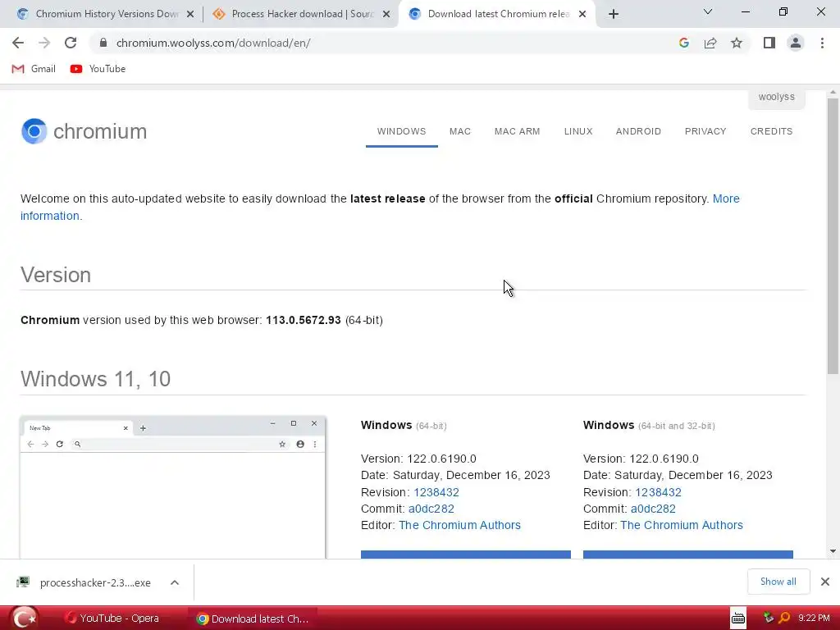
Task: Open The Chromium Authors under 64-bit and 32-bit
Action: (682, 525)
